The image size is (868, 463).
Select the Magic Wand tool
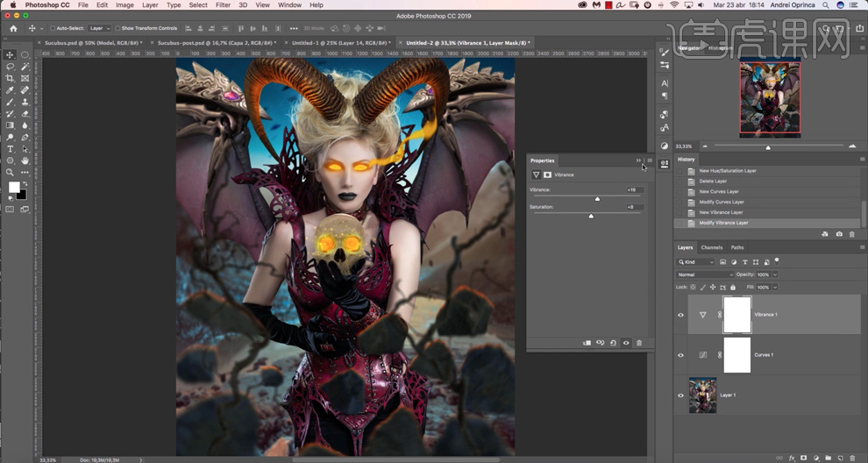click(x=25, y=67)
